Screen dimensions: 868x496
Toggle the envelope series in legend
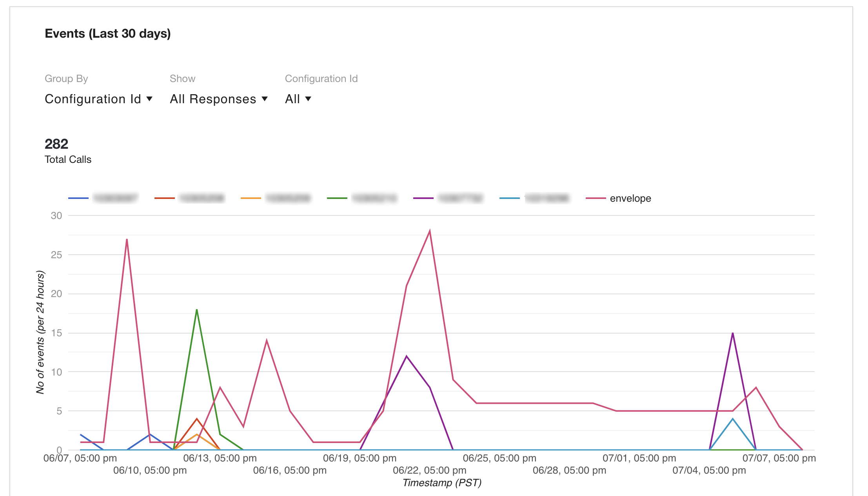[x=630, y=199]
